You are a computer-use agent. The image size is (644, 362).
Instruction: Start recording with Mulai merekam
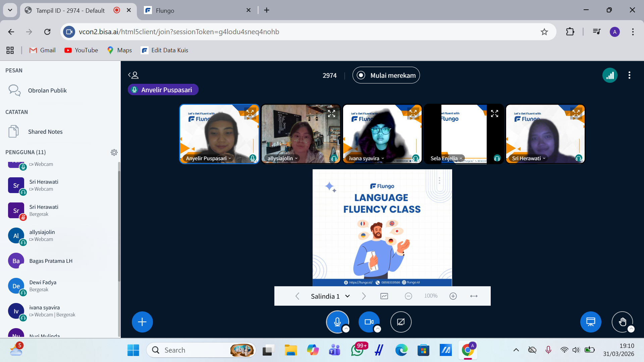[x=386, y=75]
